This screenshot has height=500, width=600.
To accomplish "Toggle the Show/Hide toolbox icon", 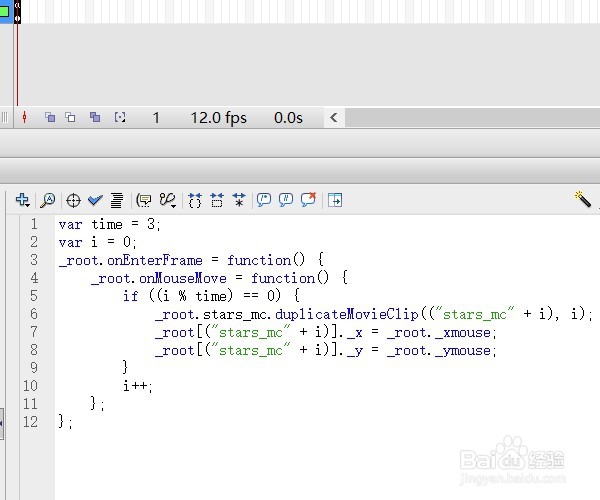I will pos(335,200).
